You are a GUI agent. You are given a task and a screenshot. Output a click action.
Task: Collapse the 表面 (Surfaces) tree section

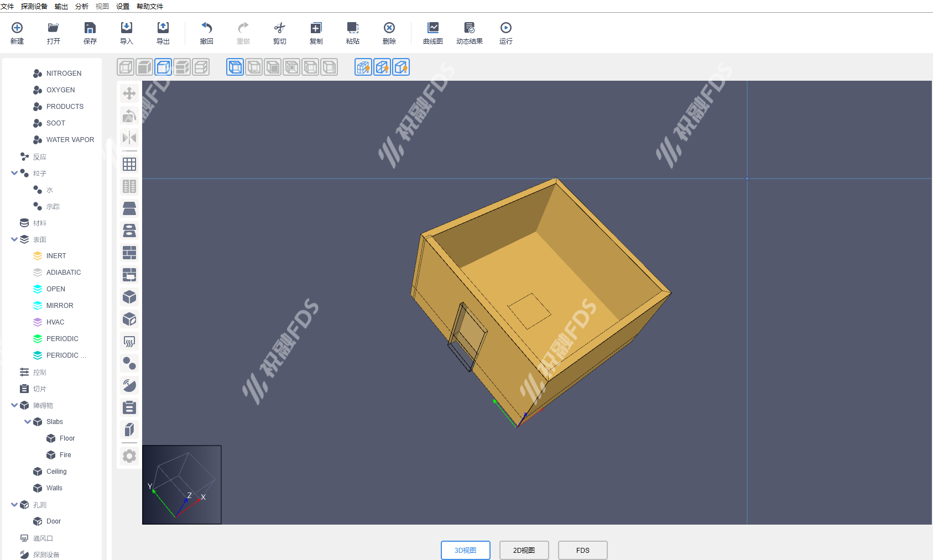coord(14,239)
